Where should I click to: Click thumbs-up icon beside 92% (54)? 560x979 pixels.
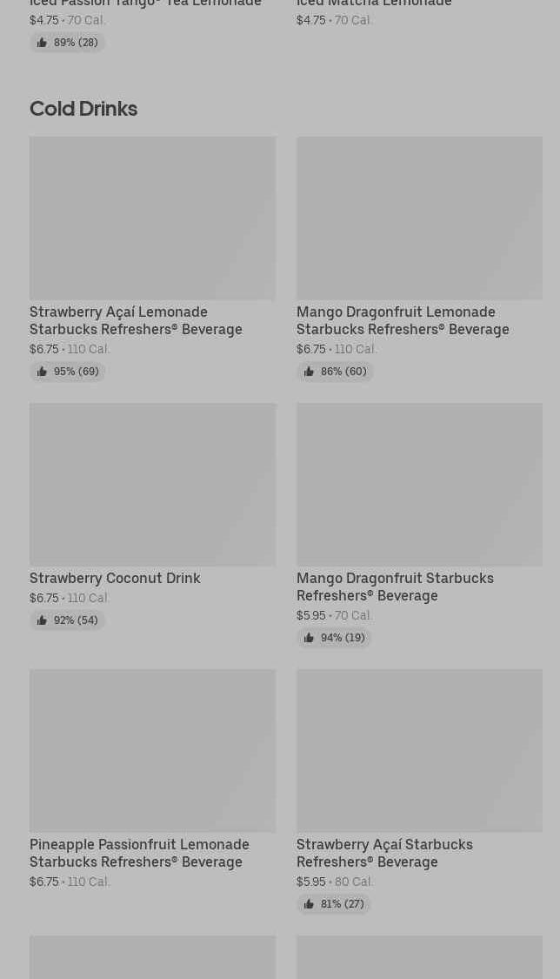(x=42, y=620)
